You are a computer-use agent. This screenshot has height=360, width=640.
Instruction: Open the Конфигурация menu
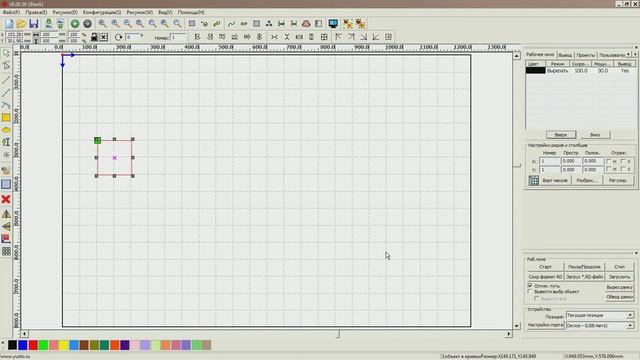pos(102,12)
